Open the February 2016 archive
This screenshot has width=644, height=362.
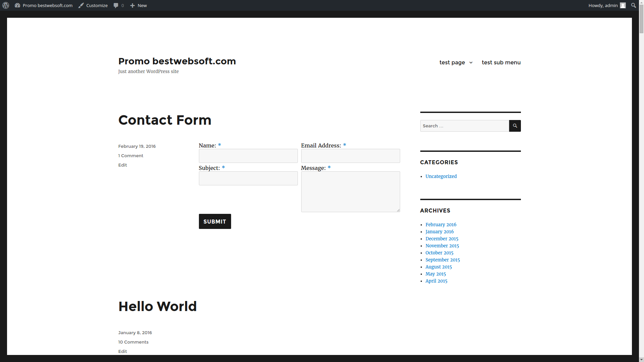tap(441, 225)
